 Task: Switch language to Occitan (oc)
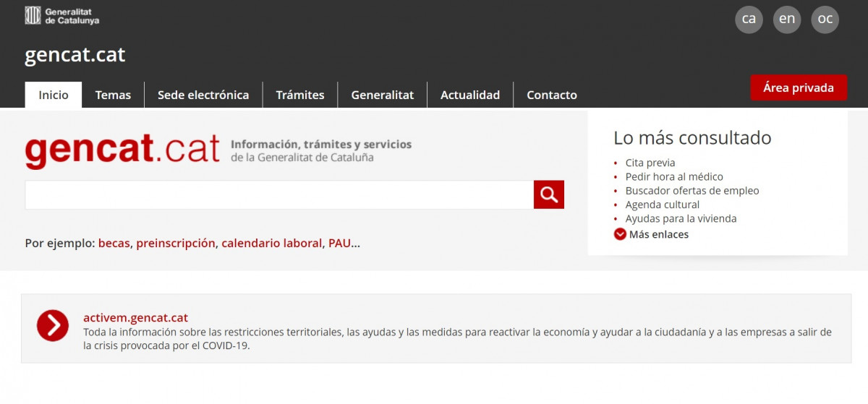tap(825, 20)
